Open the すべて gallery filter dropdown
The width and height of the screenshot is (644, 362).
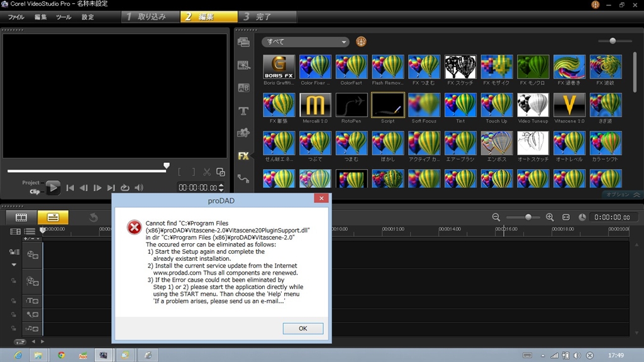pyautogui.click(x=305, y=41)
